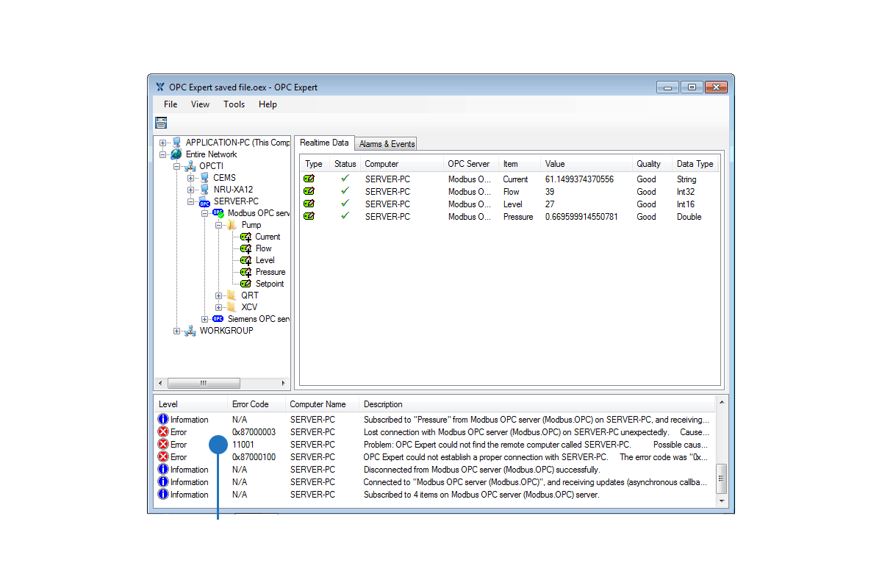Collapse the OPCTI domain node
Image resolution: width=882 pixels, height=588 pixels.
pos(177,166)
